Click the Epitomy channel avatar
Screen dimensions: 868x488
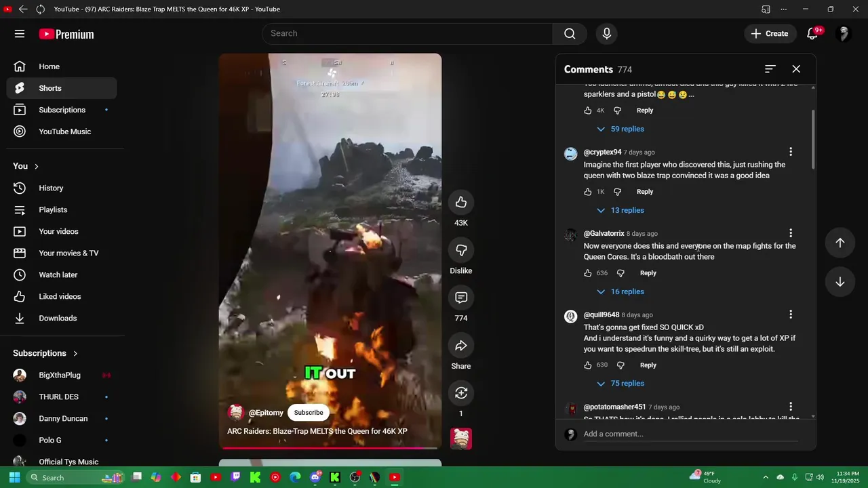click(x=236, y=412)
